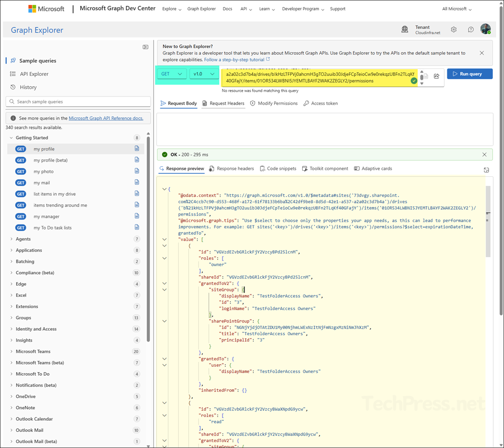Dismiss the New to Graph Explorer banner
This screenshot has height=448, width=504.
[481, 53]
